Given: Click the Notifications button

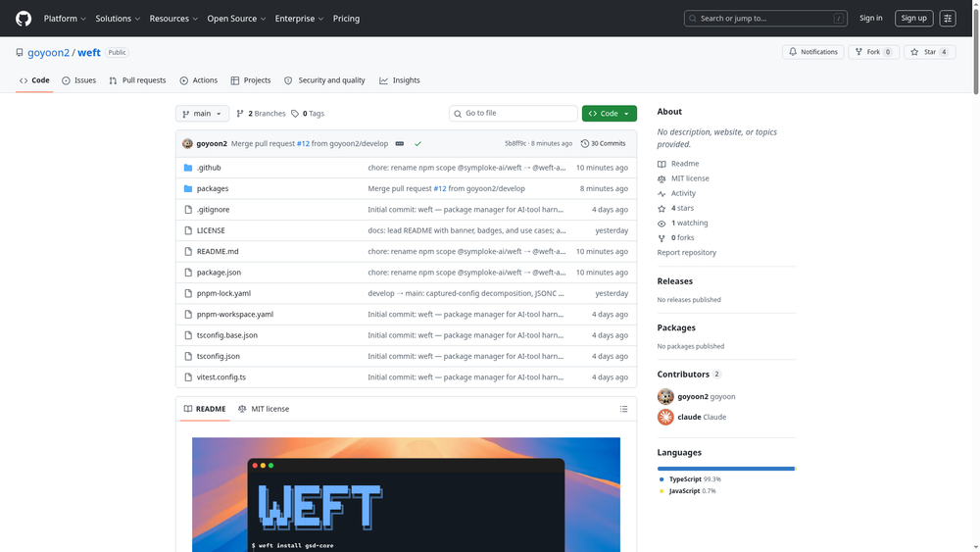Looking at the screenshot, I should click(x=813, y=52).
